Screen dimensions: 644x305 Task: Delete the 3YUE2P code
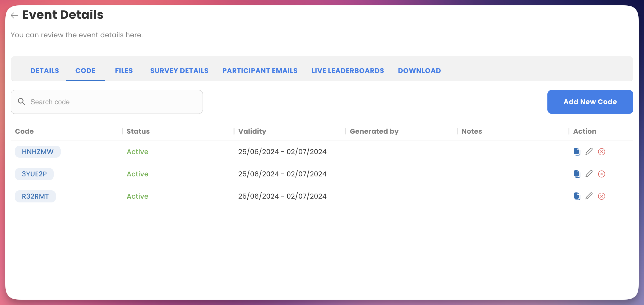pyautogui.click(x=601, y=174)
